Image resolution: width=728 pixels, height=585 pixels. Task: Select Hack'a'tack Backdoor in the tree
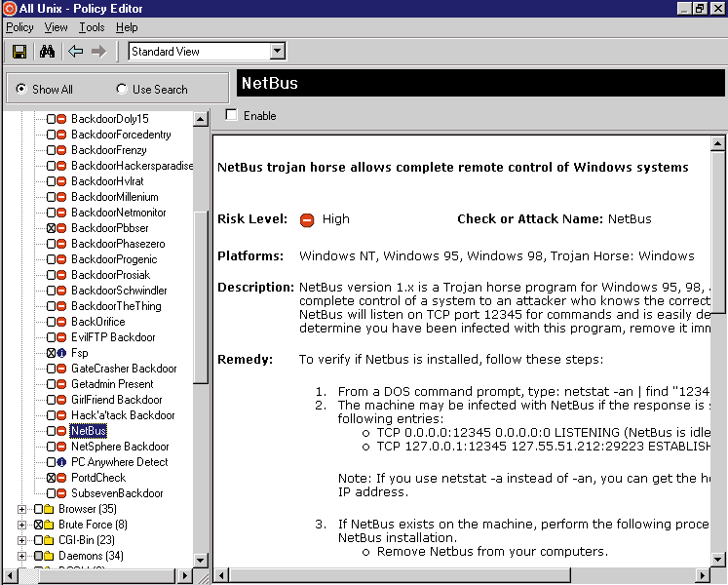tap(123, 415)
